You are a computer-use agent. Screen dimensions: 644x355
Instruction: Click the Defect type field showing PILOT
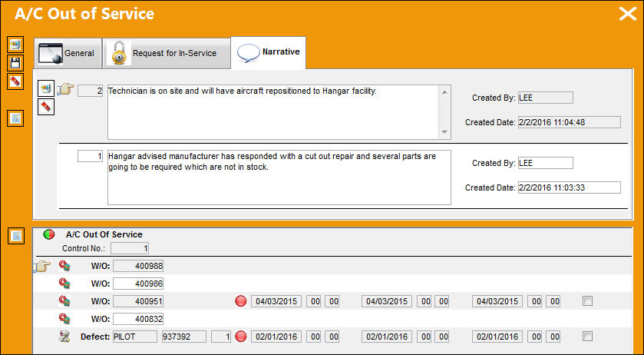135,337
